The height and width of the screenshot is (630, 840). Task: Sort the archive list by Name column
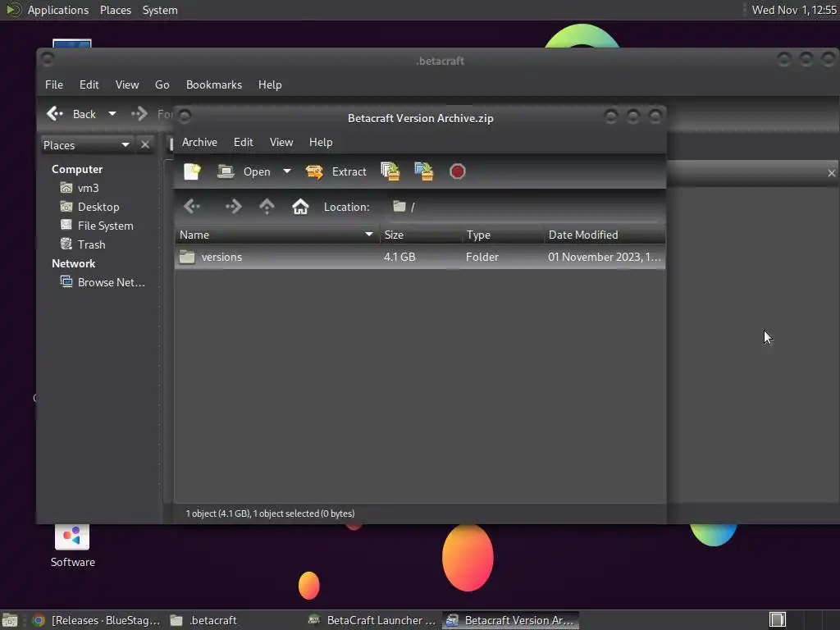coord(277,235)
